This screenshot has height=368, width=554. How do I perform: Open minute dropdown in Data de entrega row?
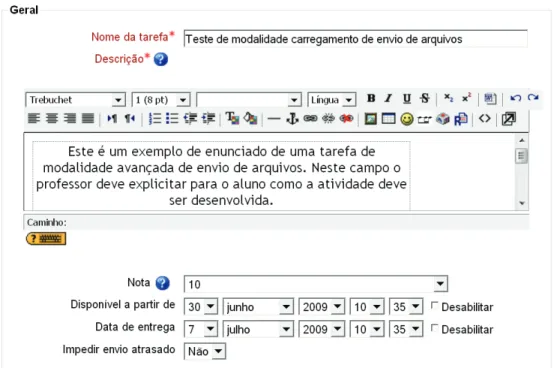[x=406, y=329]
